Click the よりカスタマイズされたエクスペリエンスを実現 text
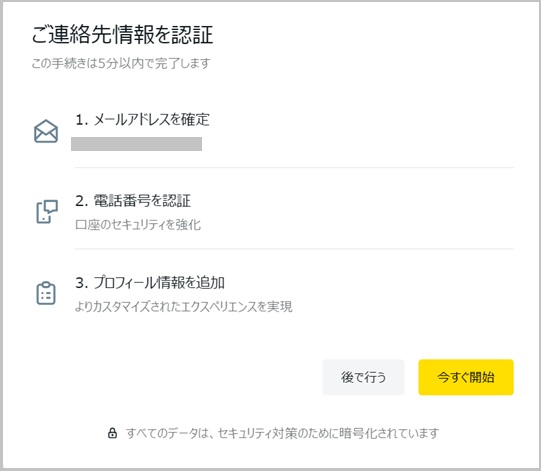 (x=184, y=306)
